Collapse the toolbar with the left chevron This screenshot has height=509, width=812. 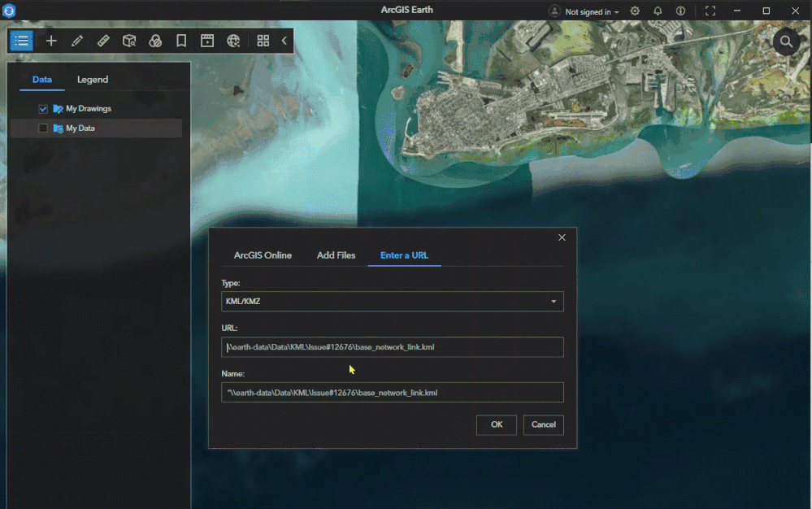point(284,41)
